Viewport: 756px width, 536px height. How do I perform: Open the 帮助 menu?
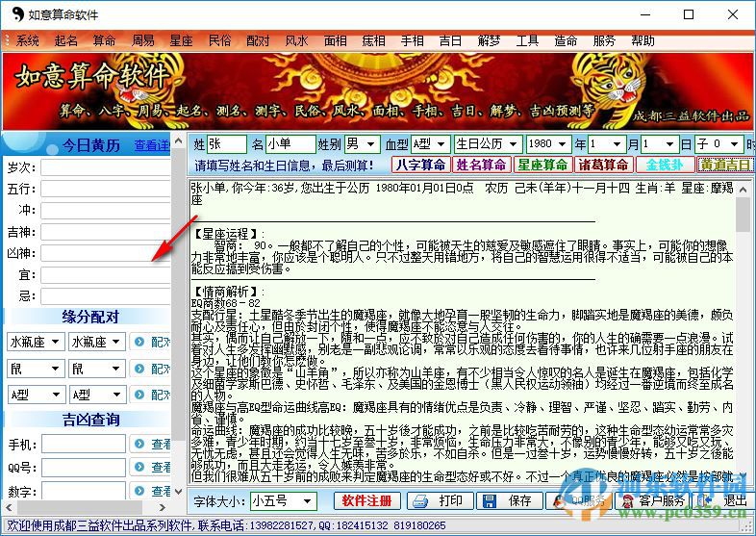click(x=643, y=41)
